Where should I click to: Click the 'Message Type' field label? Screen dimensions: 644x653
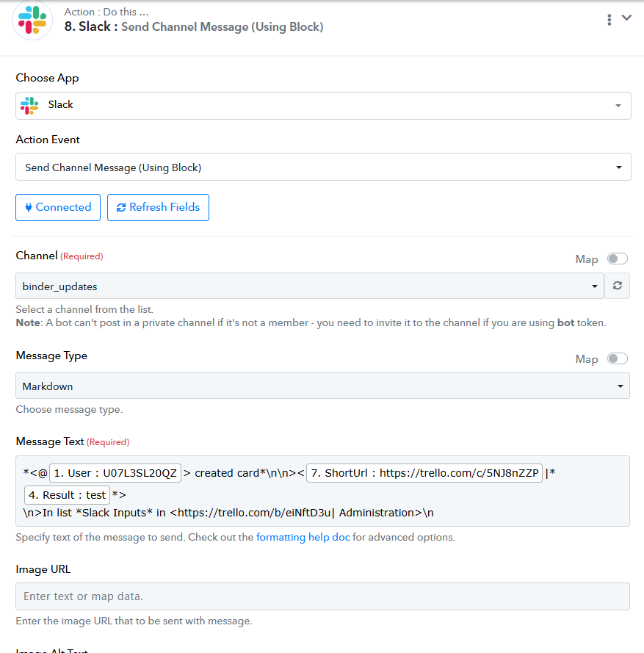(51, 356)
